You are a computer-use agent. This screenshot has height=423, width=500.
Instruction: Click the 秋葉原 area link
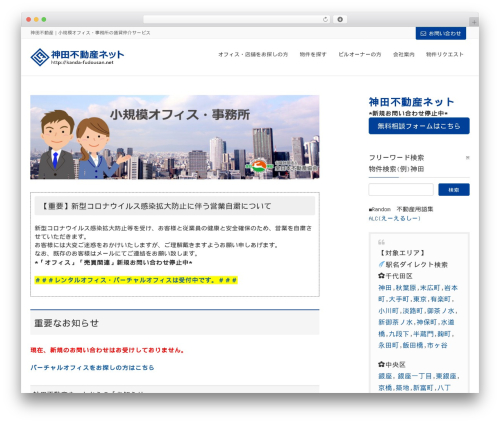pos(405,288)
